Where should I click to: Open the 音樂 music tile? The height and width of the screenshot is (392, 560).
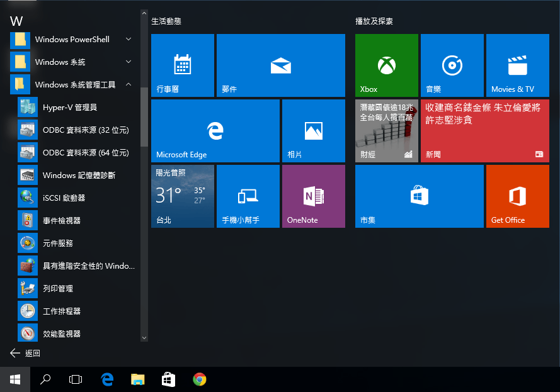452,65
